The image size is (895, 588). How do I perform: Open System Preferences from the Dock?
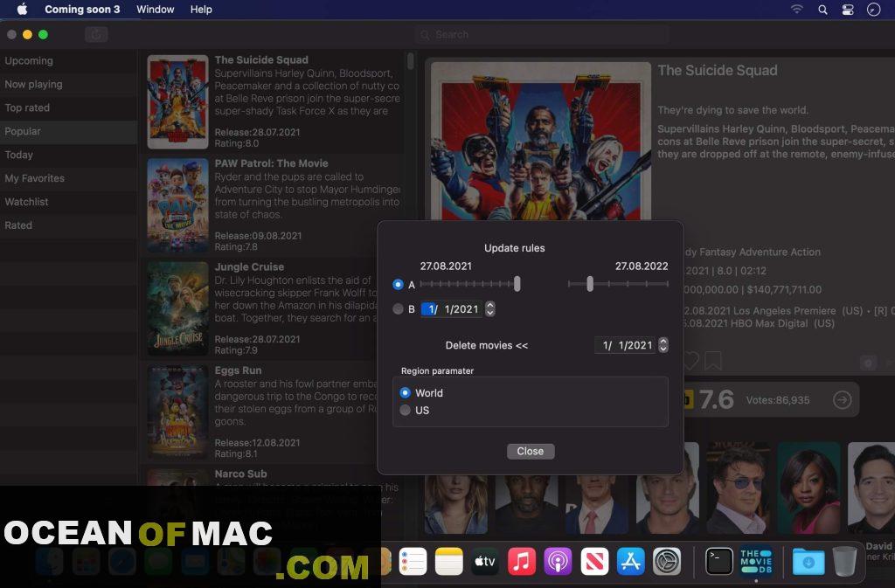click(667, 562)
